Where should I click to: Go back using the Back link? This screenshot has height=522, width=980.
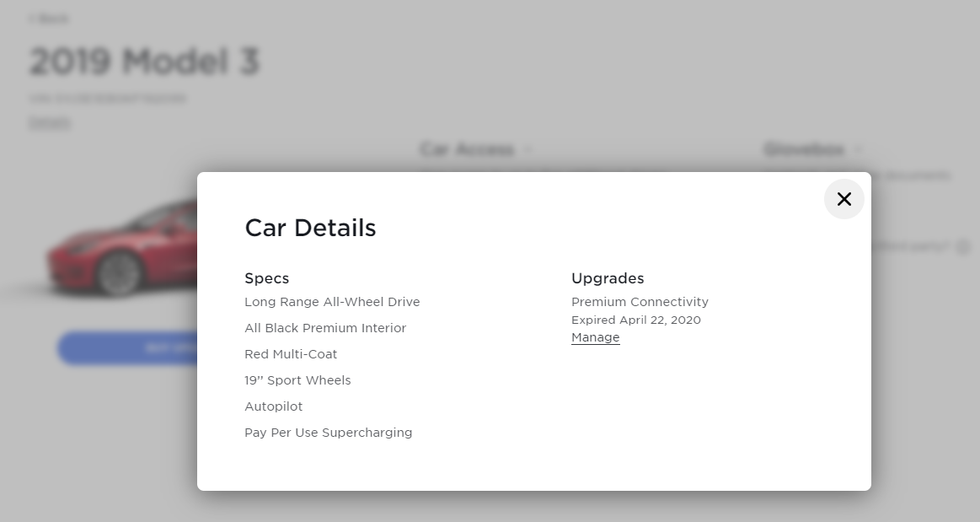click(x=49, y=19)
